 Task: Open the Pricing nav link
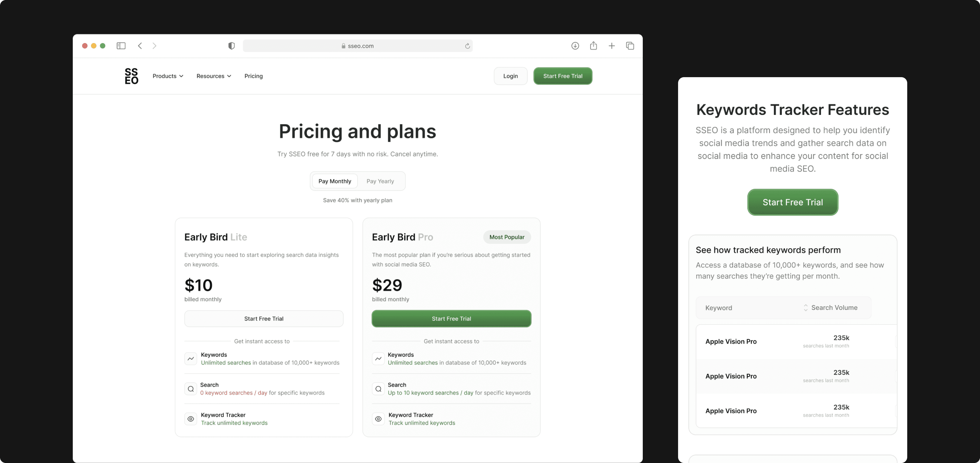pos(253,76)
